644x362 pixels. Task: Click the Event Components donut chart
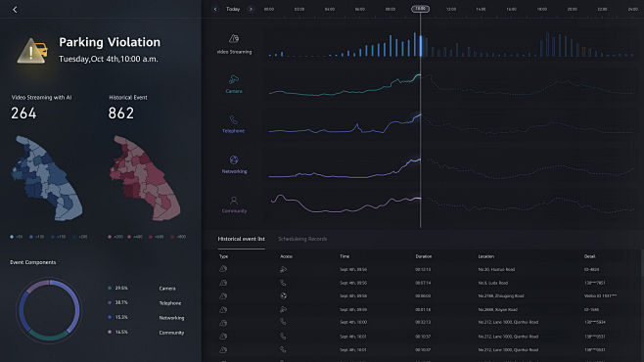tap(49, 310)
